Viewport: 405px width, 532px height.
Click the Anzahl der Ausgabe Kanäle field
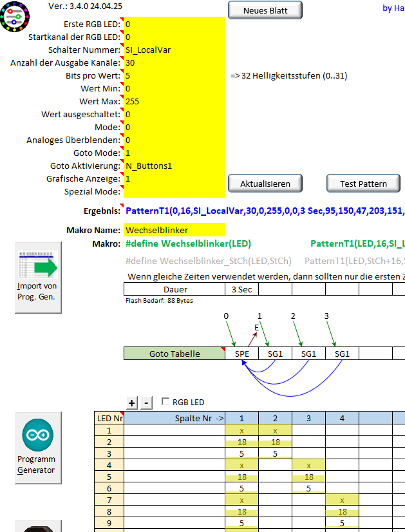174,62
